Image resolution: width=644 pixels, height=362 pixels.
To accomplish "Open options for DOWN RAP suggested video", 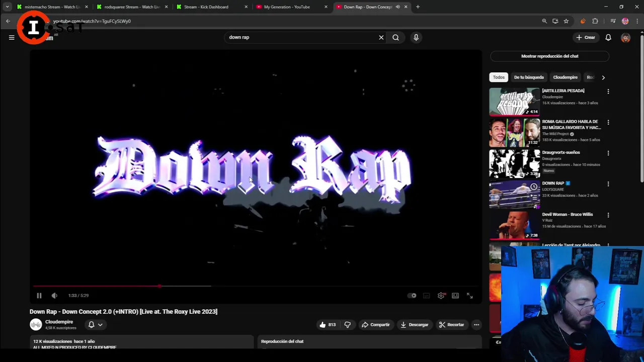I will click(608, 184).
